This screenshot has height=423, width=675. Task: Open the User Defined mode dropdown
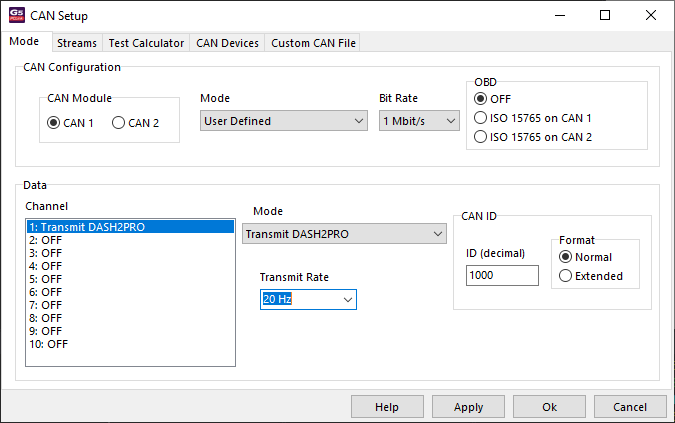click(284, 121)
